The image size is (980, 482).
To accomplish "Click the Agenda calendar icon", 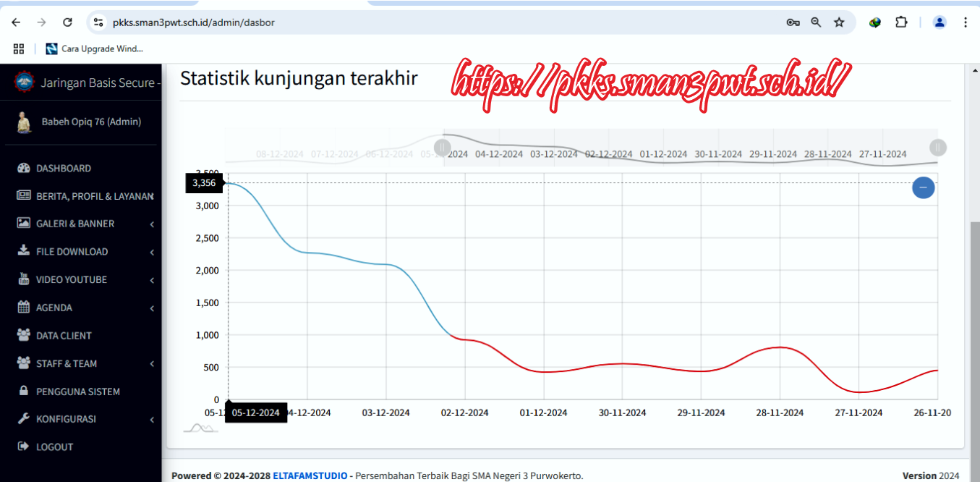I will point(23,308).
